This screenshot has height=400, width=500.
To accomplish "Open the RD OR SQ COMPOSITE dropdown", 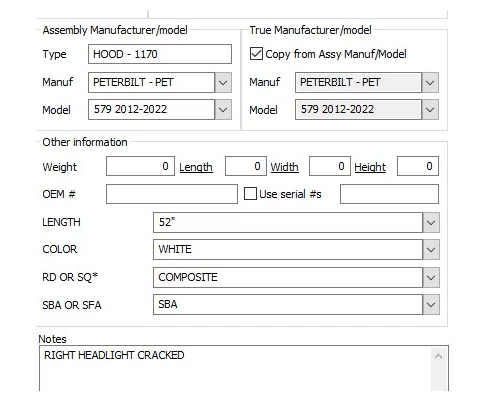I will click(431, 277).
